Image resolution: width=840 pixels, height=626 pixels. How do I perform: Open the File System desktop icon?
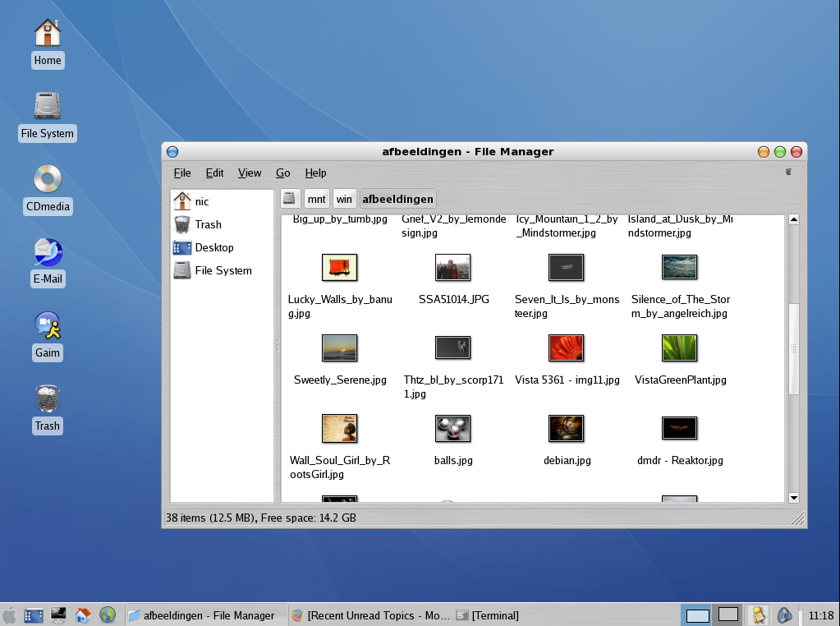pyautogui.click(x=47, y=117)
